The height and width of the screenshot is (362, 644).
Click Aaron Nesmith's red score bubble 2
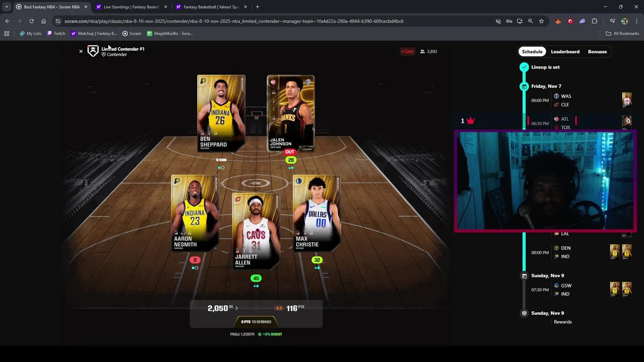(195, 260)
